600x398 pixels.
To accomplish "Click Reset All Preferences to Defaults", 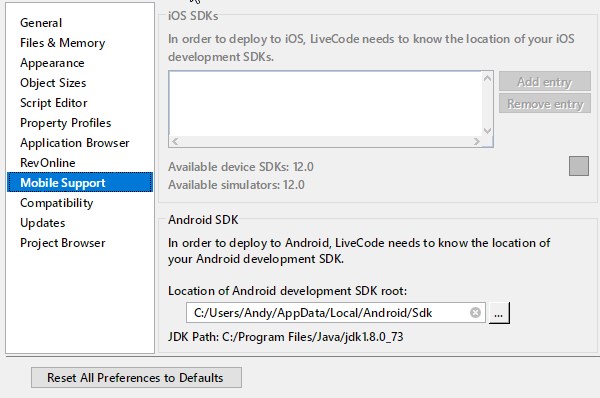I will 136,377.
